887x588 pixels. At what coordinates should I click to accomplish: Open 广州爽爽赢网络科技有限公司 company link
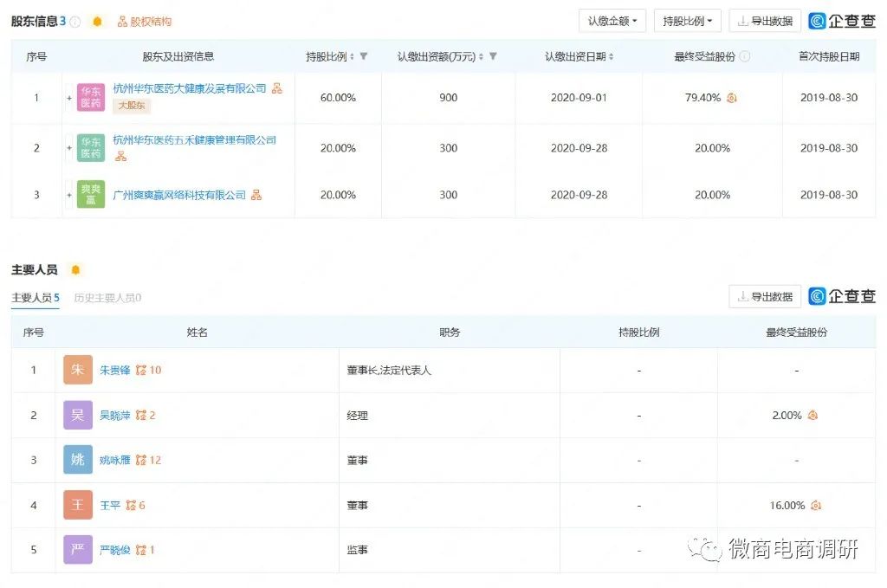tap(179, 195)
